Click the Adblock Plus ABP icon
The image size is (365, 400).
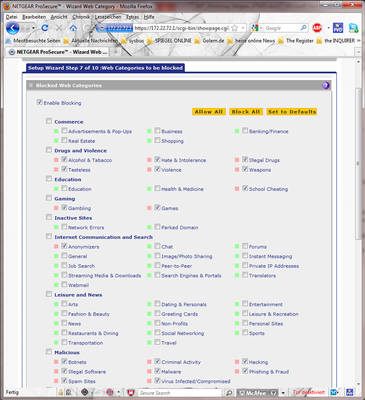[x=317, y=28]
